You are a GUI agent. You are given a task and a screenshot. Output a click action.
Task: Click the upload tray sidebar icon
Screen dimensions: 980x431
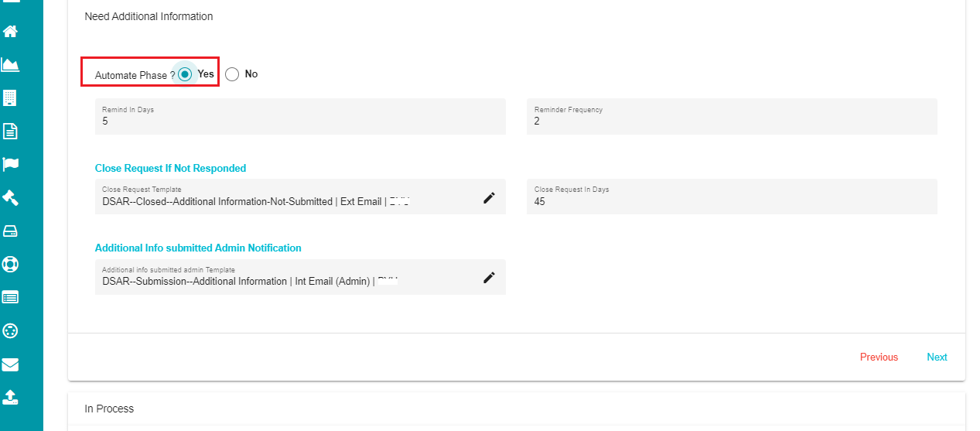coord(11,397)
